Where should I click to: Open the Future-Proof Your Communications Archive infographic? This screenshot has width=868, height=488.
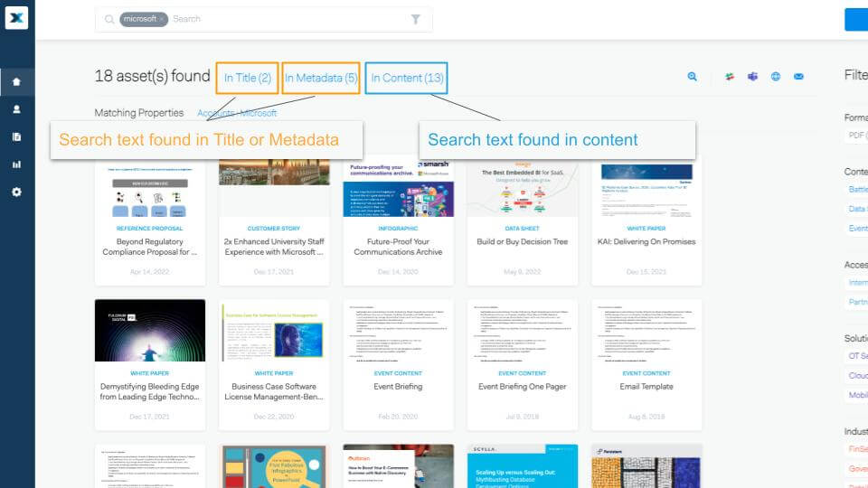coord(398,247)
